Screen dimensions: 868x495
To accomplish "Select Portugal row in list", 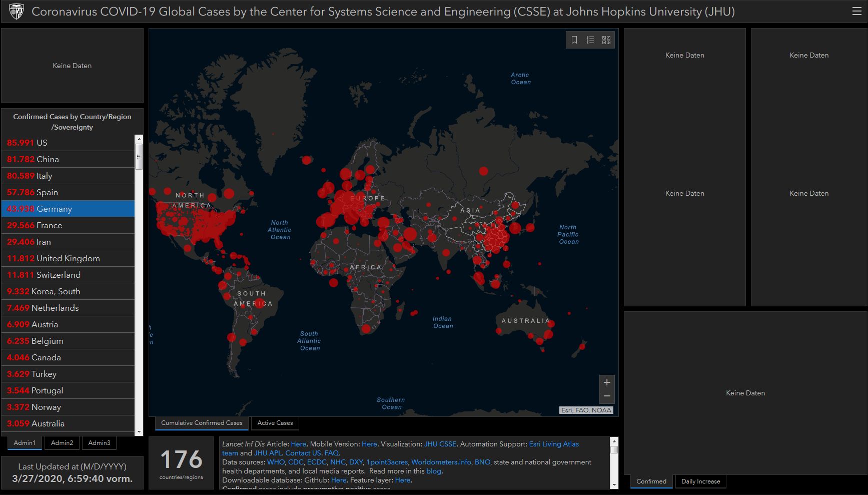I will coord(68,390).
